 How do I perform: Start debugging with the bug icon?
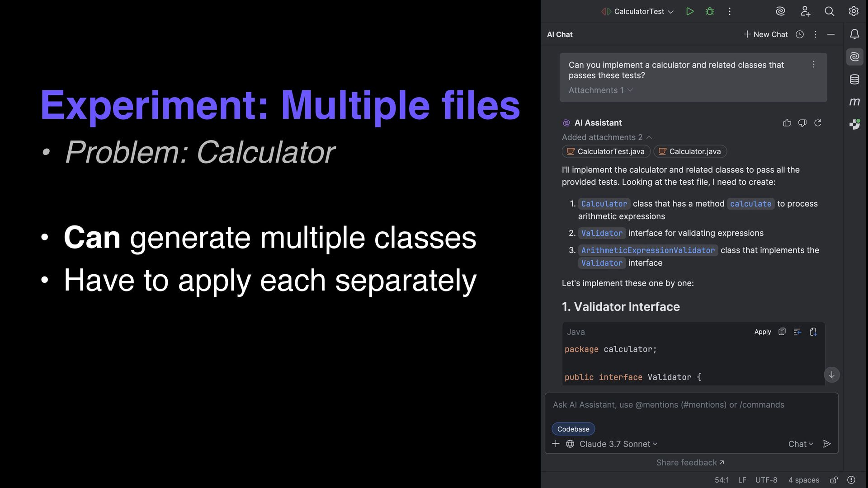click(x=710, y=11)
